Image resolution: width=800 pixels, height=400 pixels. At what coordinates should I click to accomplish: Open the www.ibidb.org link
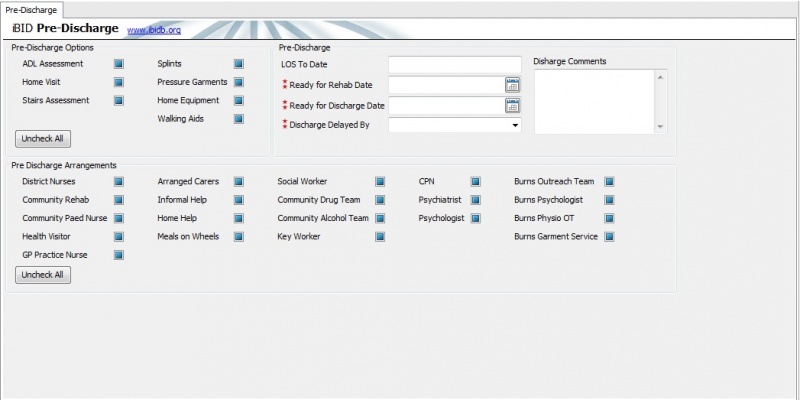[153, 30]
